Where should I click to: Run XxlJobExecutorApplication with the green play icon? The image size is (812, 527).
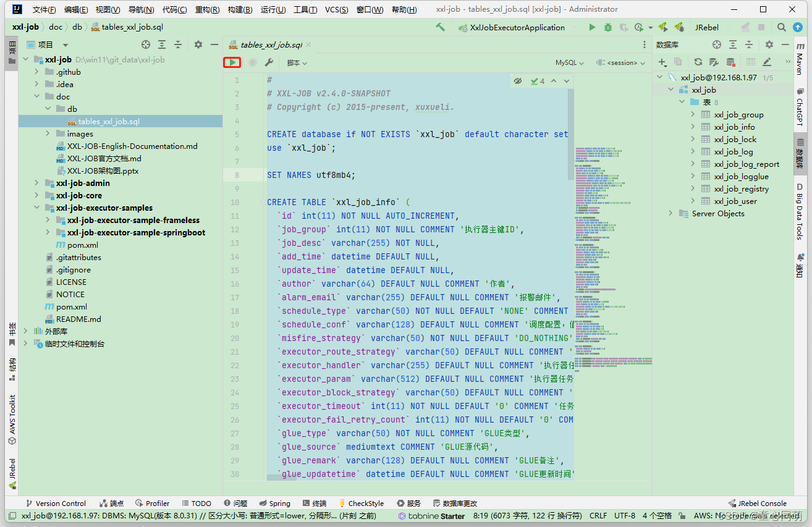pos(592,27)
